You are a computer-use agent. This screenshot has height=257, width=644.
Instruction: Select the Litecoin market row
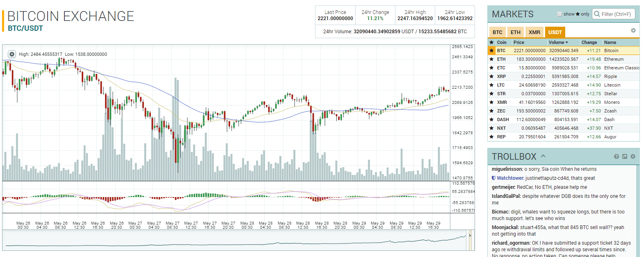coord(563,85)
